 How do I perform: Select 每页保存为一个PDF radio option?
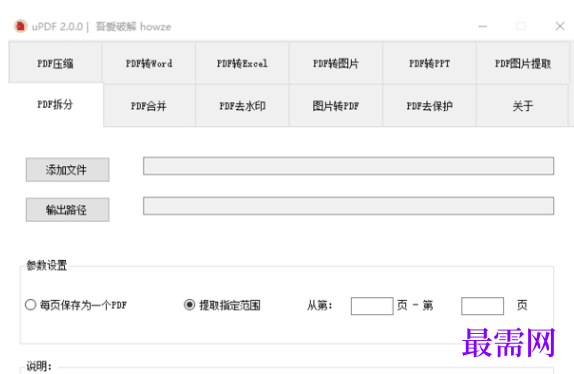[76, 305]
